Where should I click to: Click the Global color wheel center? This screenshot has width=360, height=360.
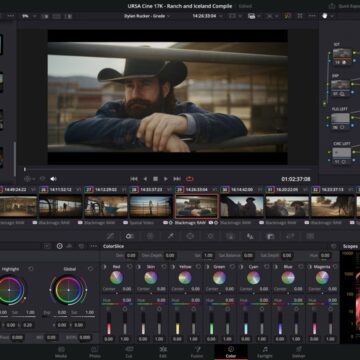click(69, 290)
